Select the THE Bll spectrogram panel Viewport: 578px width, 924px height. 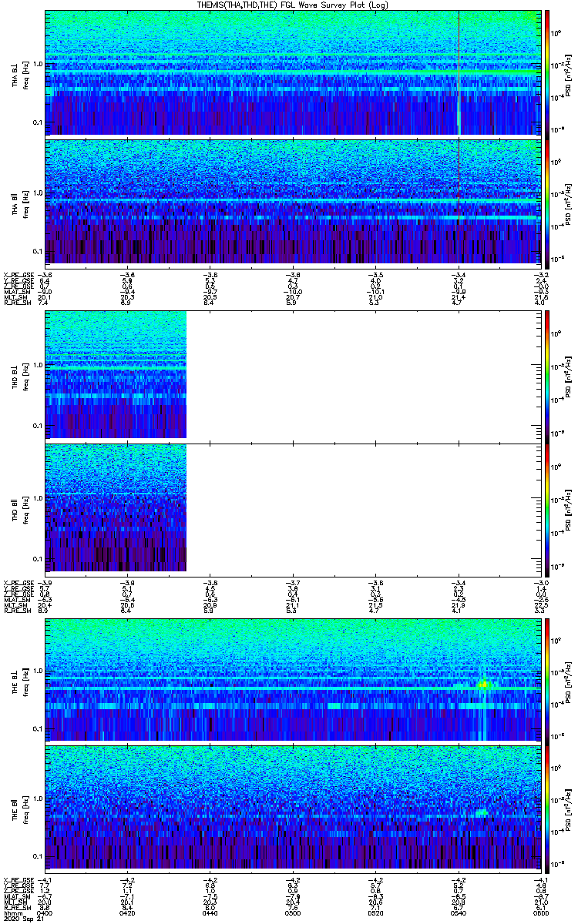(292, 807)
